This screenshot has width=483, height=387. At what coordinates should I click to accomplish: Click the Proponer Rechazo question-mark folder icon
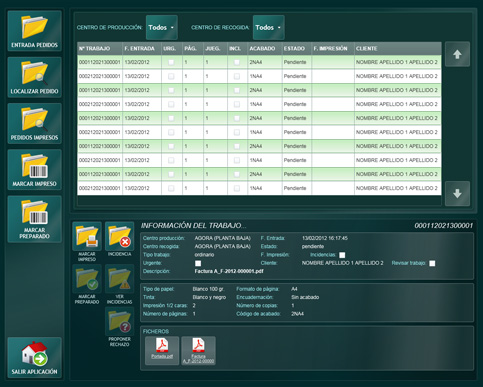(119, 322)
